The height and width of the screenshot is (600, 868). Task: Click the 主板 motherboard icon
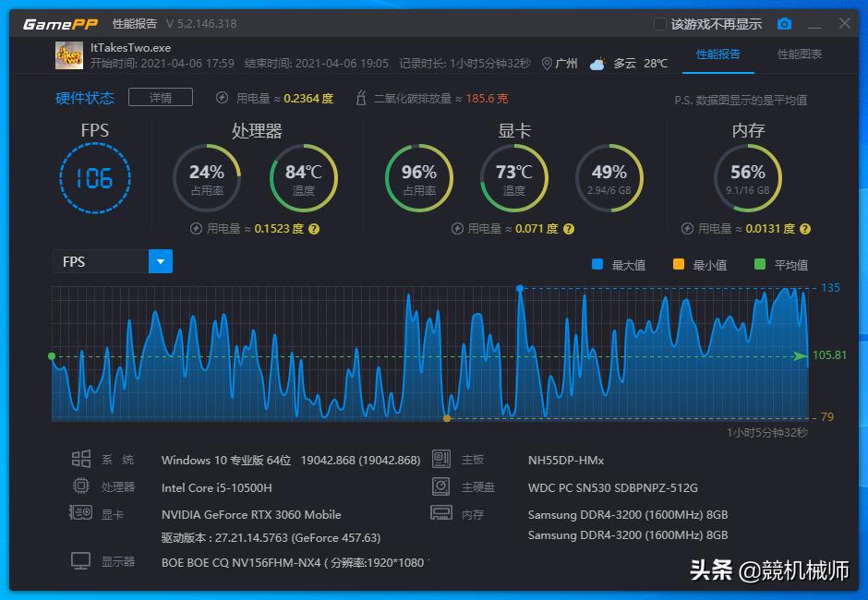441,460
